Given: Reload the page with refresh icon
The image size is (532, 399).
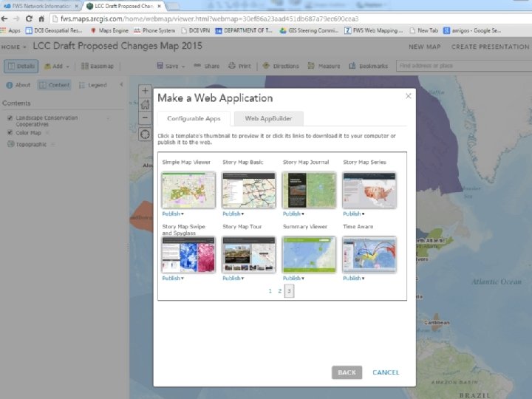Looking at the screenshot, I should coord(29,18).
